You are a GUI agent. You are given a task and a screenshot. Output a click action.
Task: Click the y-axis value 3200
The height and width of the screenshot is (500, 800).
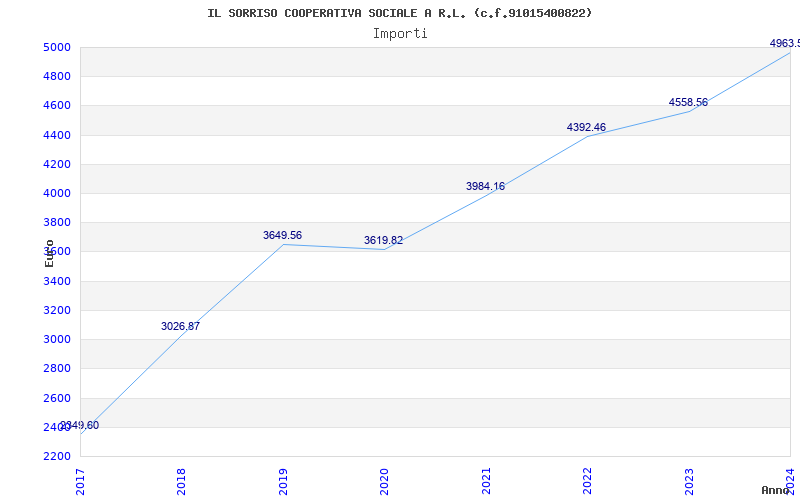point(58,311)
